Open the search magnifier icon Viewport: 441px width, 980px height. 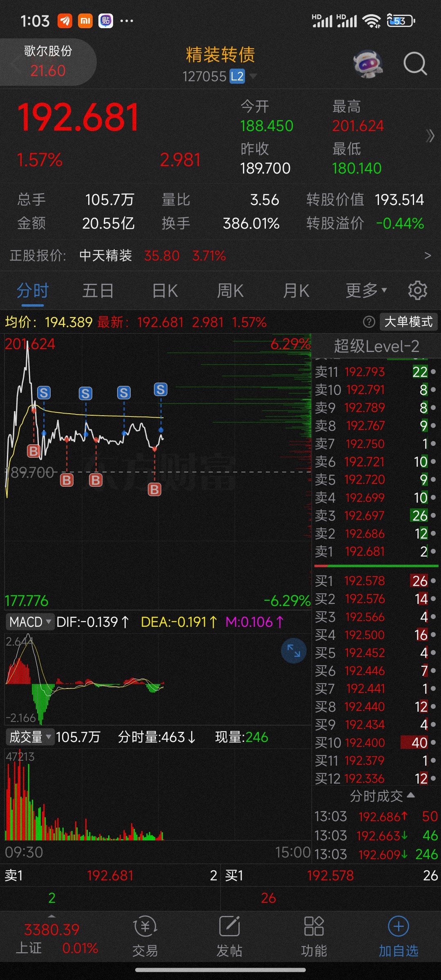415,64
